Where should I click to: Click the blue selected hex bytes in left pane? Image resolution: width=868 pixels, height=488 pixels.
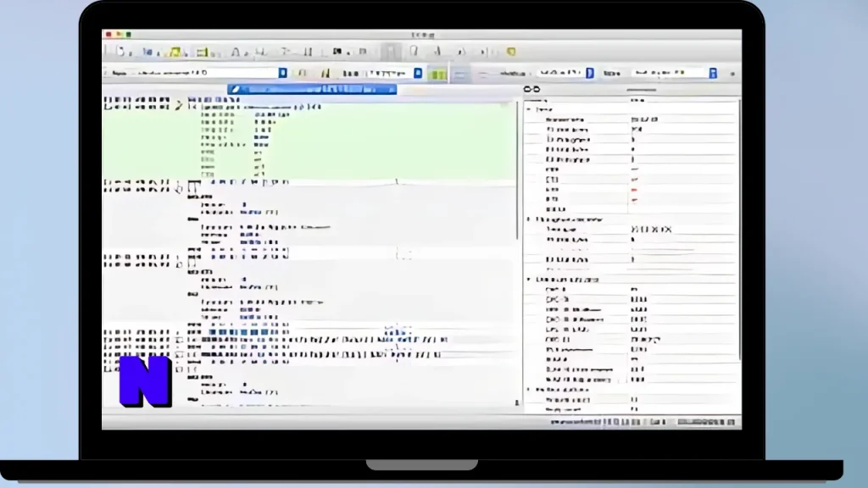click(x=243, y=332)
